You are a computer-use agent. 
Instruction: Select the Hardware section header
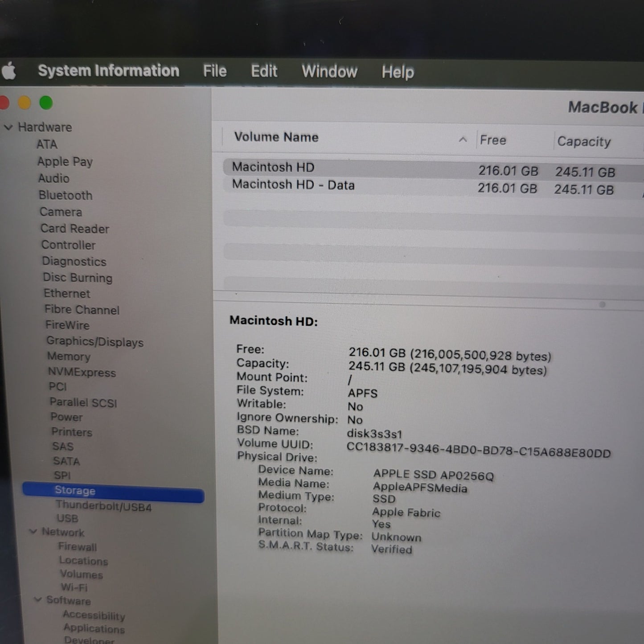(45, 127)
